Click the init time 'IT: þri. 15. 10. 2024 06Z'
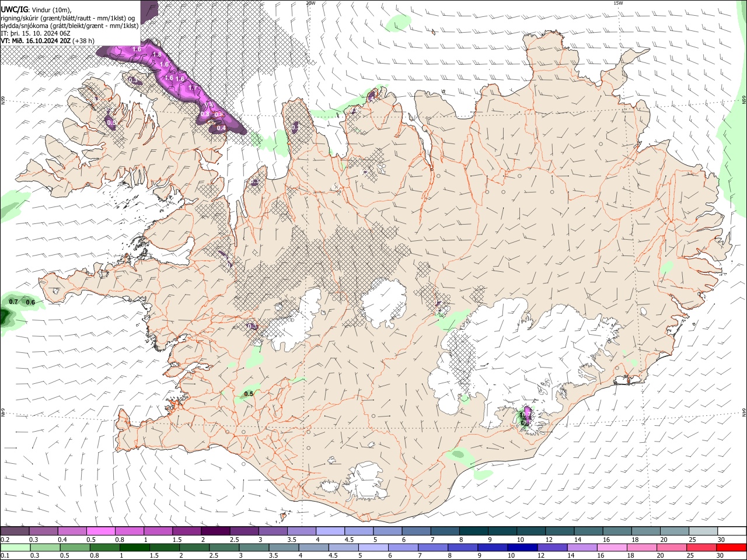Screen dimensions: 747x560 pos(36,33)
